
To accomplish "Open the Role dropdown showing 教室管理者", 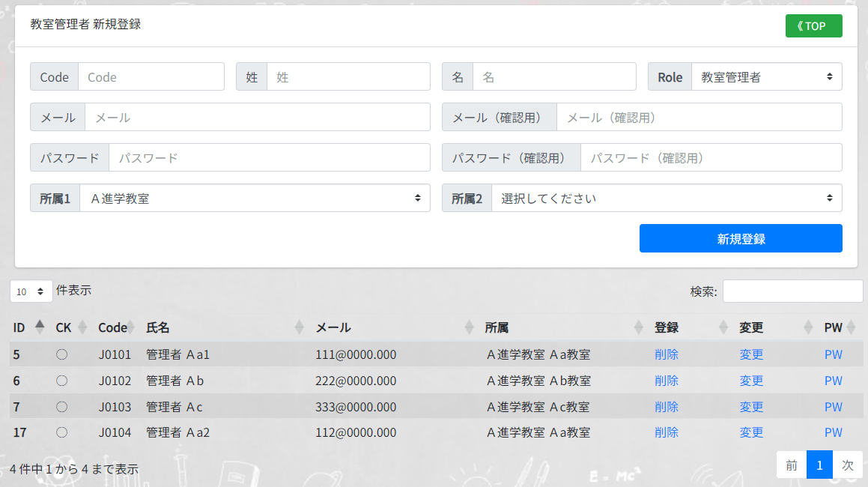I will (x=767, y=76).
